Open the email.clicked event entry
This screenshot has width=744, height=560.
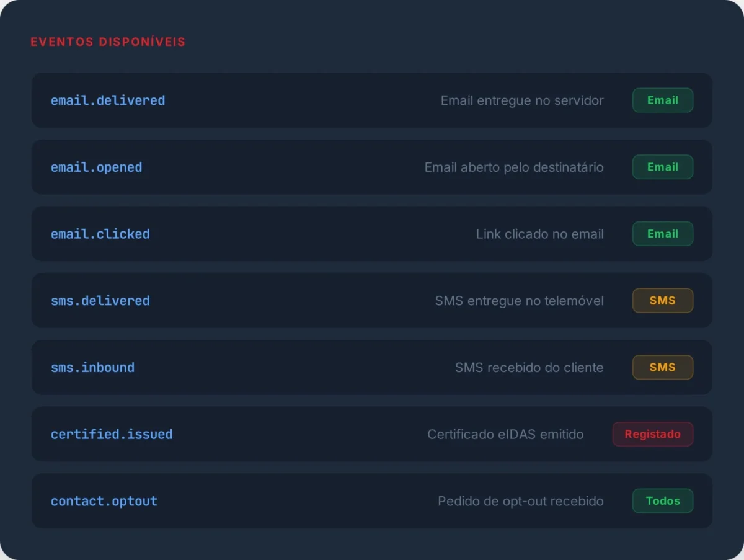tap(100, 234)
